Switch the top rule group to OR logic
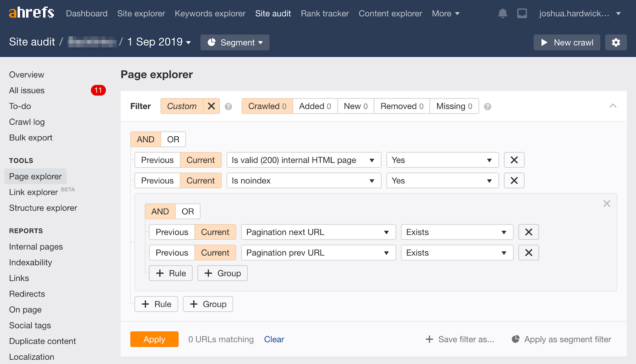Viewport: 636px width, 364px height. tap(173, 139)
